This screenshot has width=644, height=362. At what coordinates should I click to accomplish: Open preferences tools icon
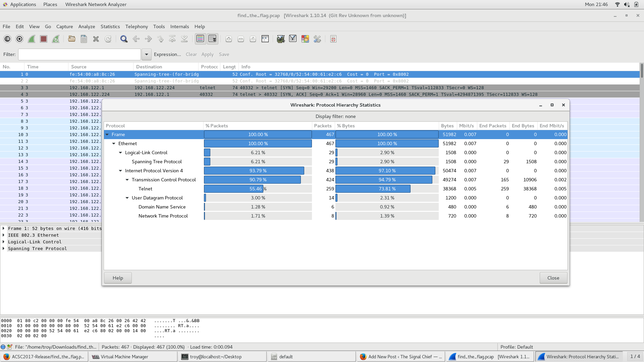point(317,39)
